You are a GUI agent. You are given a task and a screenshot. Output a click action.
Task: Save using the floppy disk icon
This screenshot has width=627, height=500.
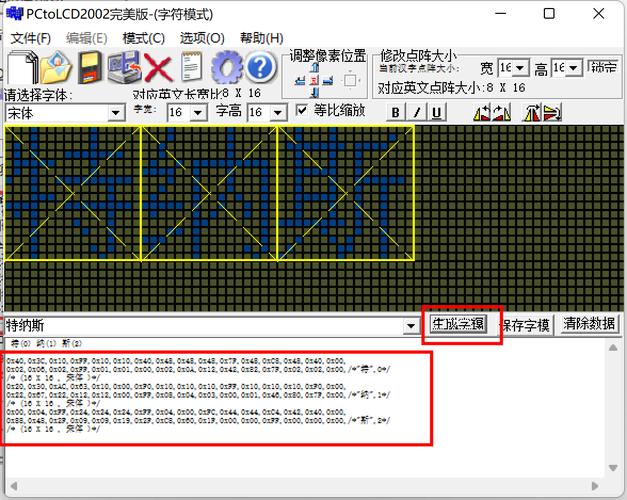click(x=89, y=67)
